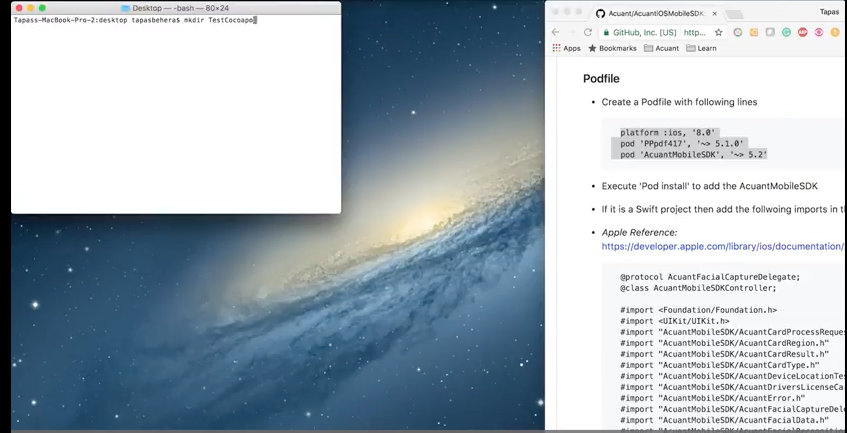The width and height of the screenshot is (847, 433).
Task: Click the GitHub octocat favicon on tab
Action: pyautogui.click(x=600, y=13)
